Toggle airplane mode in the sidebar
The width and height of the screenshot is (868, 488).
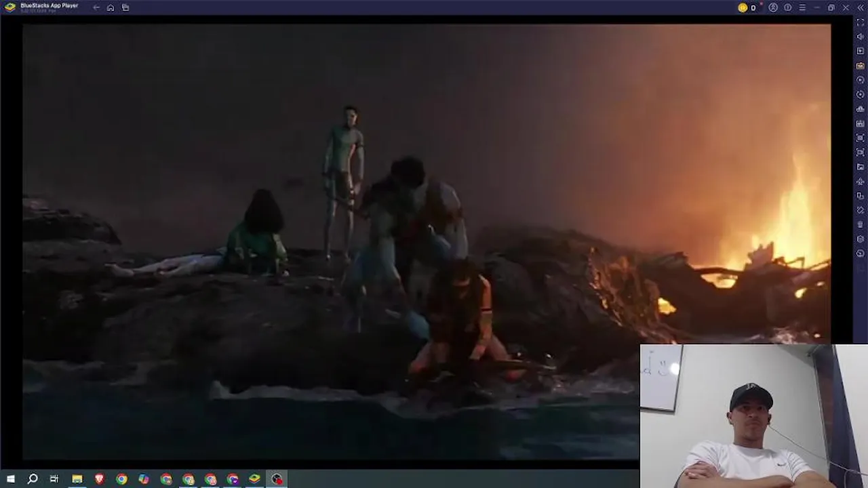tap(861, 181)
